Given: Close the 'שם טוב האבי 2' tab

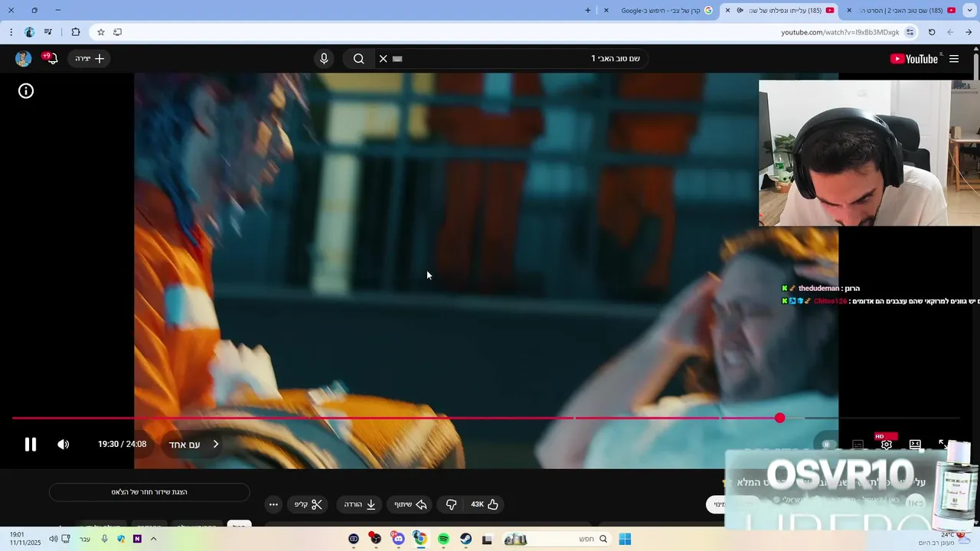Looking at the screenshot, I should pos(849,11).
